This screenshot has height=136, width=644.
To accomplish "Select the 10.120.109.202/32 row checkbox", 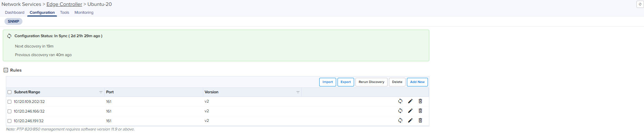I will 10,102.
